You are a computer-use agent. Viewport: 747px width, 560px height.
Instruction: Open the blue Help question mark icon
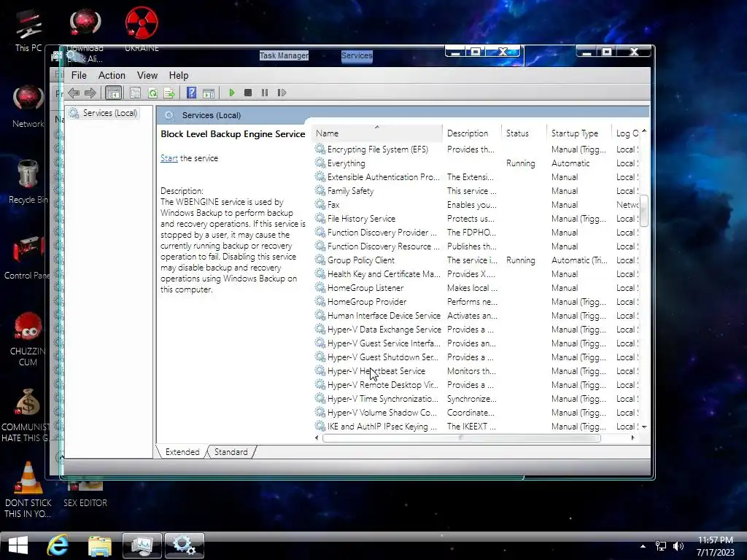pyautogui.click(x=192, y=93)
